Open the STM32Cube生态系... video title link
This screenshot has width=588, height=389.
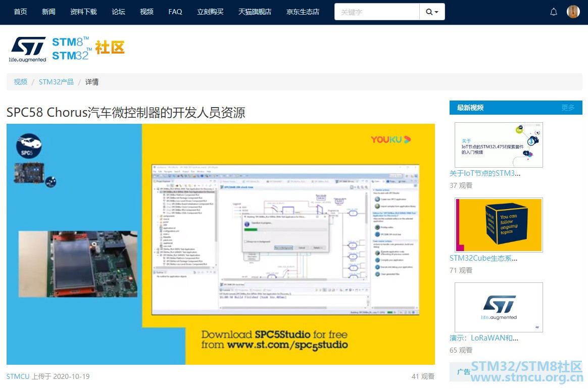click(483, 258)
